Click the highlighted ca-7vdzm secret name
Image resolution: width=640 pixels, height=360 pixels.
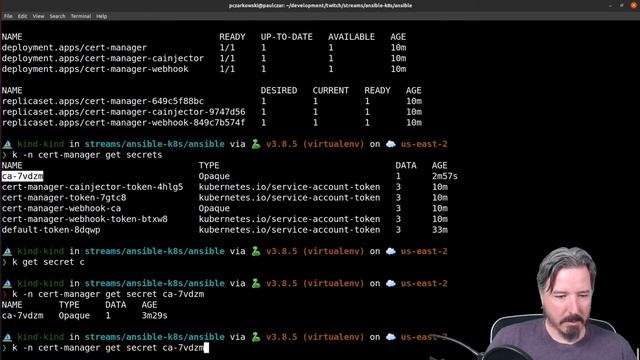click(22, 176)
